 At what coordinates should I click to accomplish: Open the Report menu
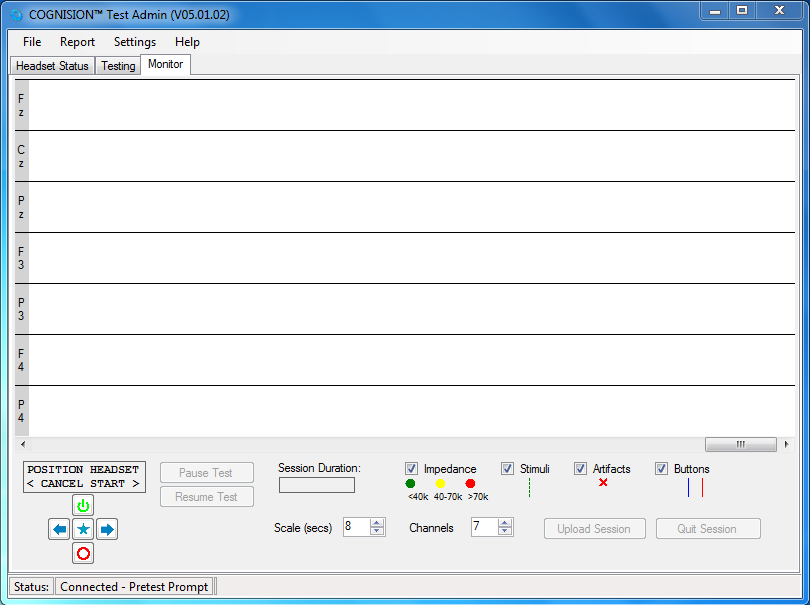coord(77,42)
